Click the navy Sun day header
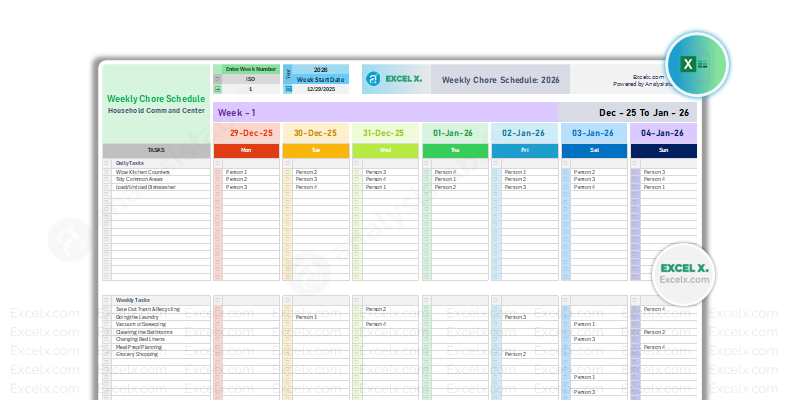The image size is (800, 400). point(663,151)
